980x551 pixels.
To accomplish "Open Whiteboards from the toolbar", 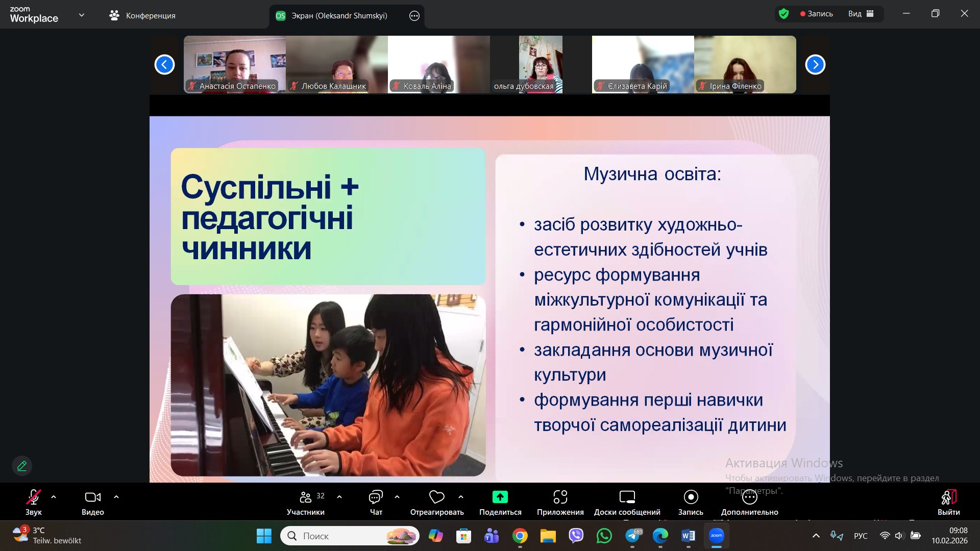I will (627, 497).
